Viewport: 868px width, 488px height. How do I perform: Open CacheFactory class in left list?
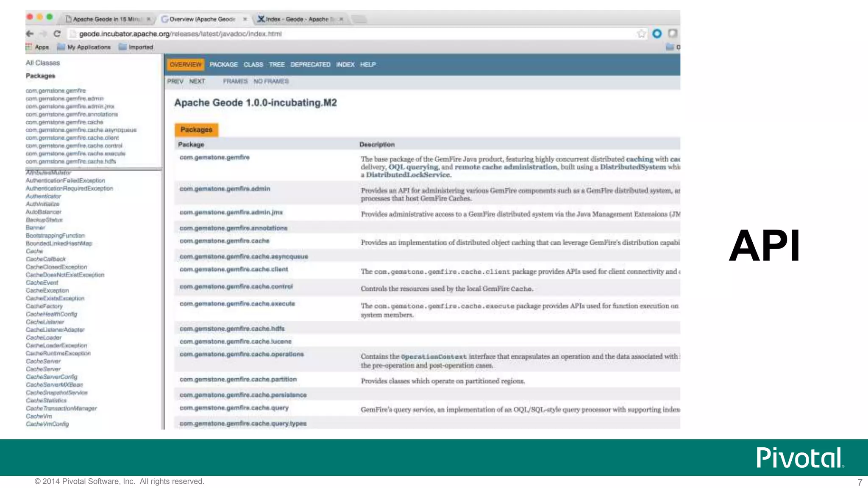[x=44, y=306]
